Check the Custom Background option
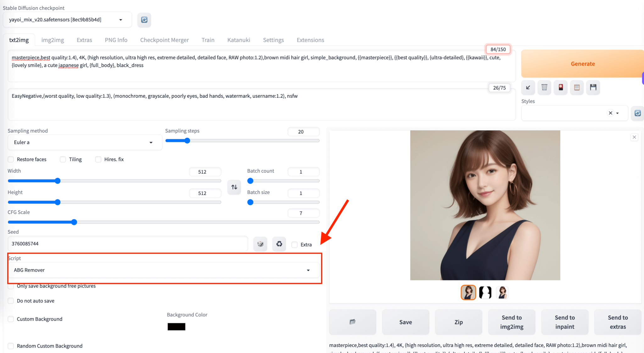The width and height of the screenshot is (644, 353). 11,319
